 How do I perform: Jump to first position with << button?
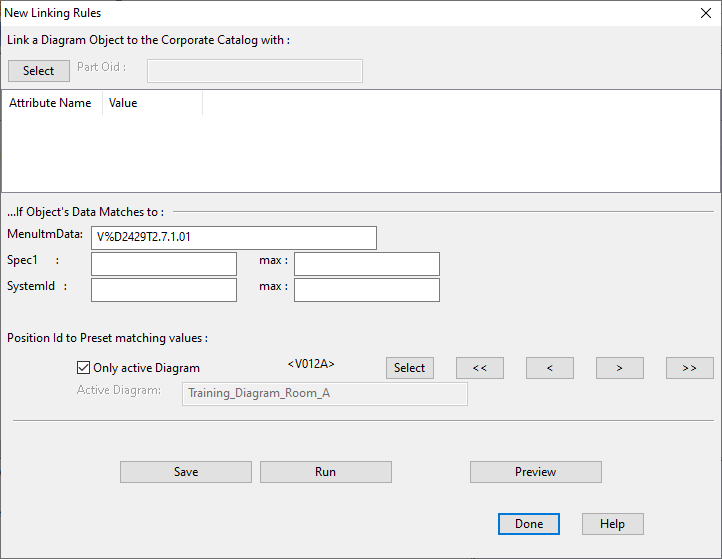480,368
